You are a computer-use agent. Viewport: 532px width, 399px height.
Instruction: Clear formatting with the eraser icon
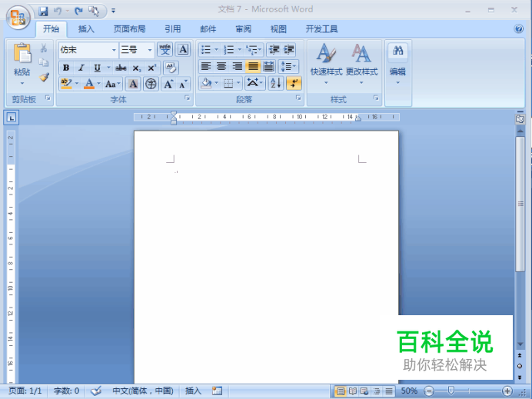[171, 68]
